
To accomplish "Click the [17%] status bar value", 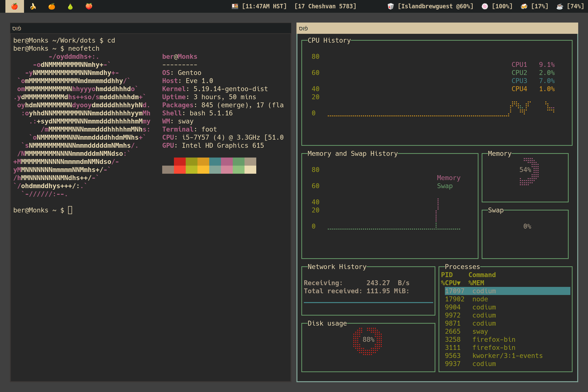I will tap(539, 6).
